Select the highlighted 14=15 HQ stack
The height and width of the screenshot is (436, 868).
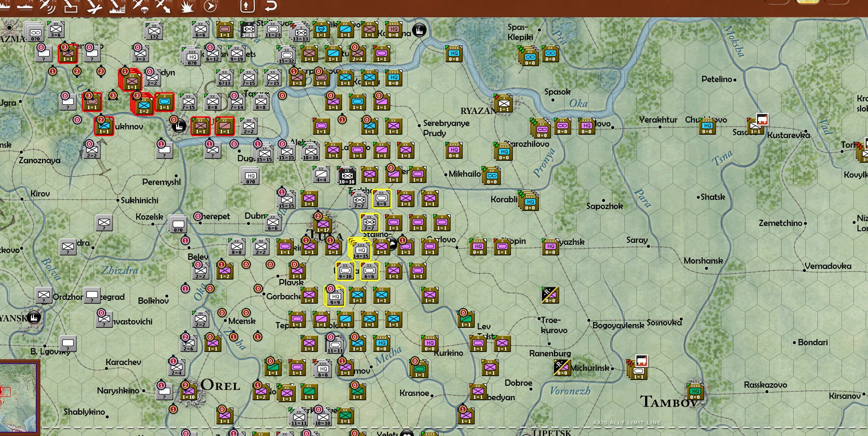(360, 249)
